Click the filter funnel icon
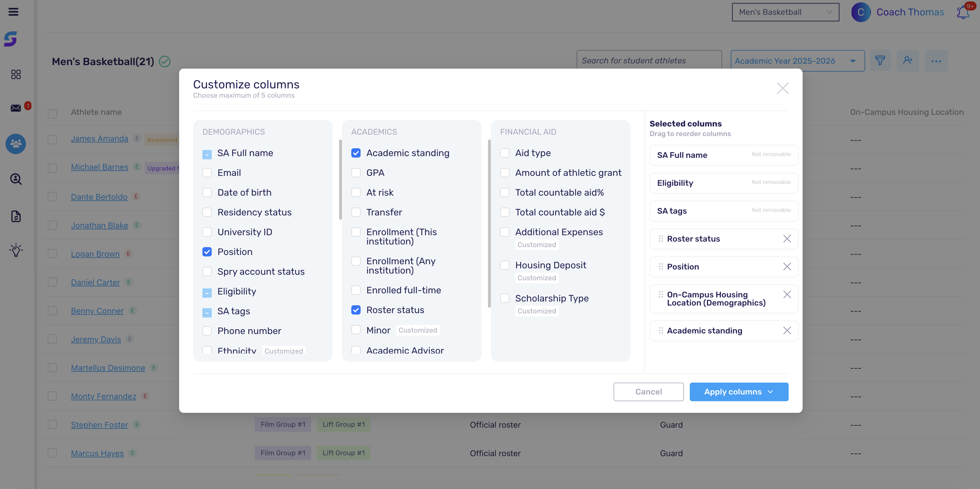 pos(880,60)
